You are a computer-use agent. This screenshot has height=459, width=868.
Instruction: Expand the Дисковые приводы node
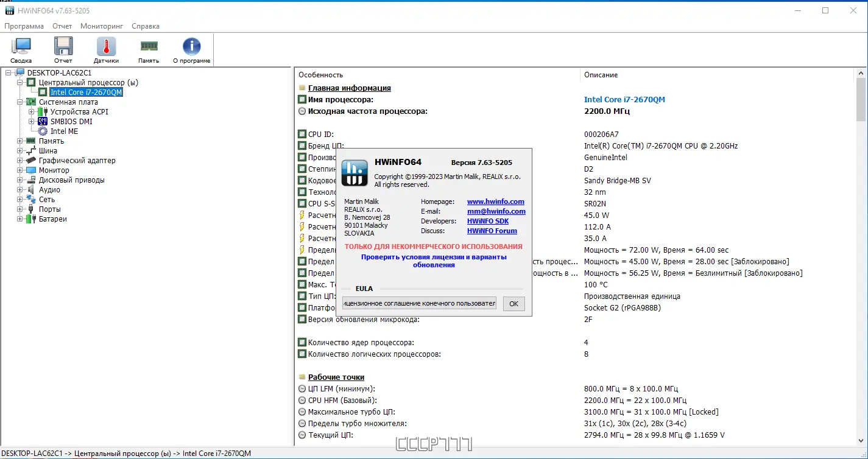[x=20, y=180]
